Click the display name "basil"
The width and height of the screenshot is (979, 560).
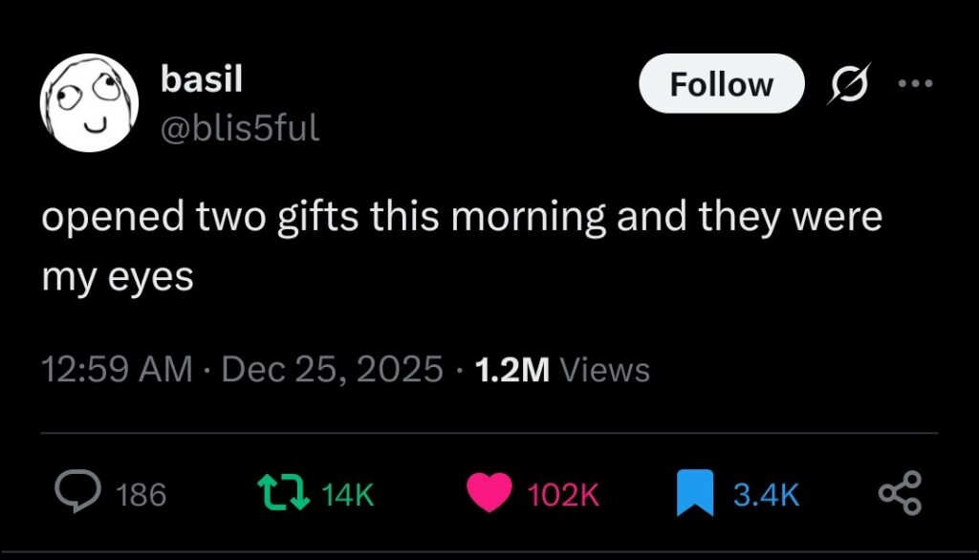click(x=201, y=81)
